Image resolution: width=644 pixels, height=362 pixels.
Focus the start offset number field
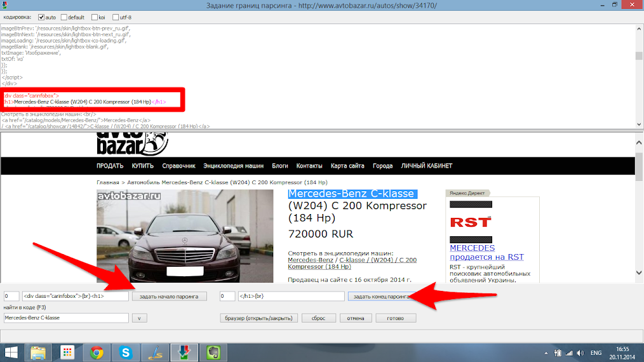point(11,296)
